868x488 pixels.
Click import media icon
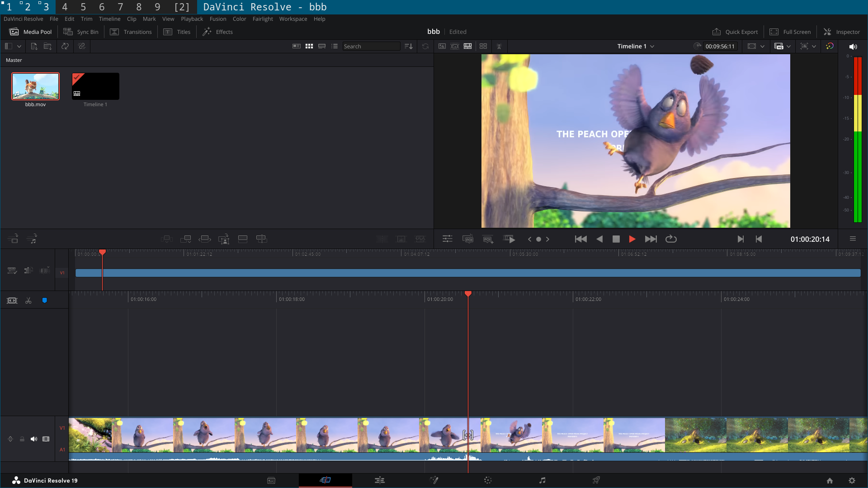pyautogui.click(x=34, y=46)
